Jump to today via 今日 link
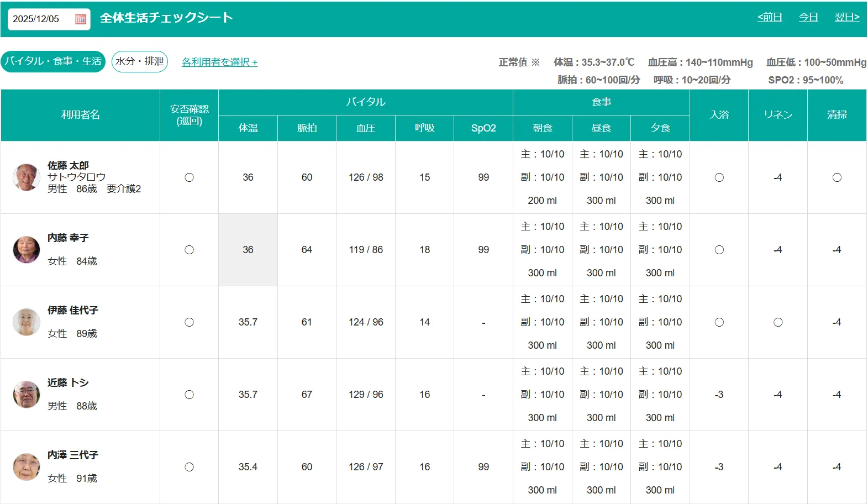 tap(808, 17)
